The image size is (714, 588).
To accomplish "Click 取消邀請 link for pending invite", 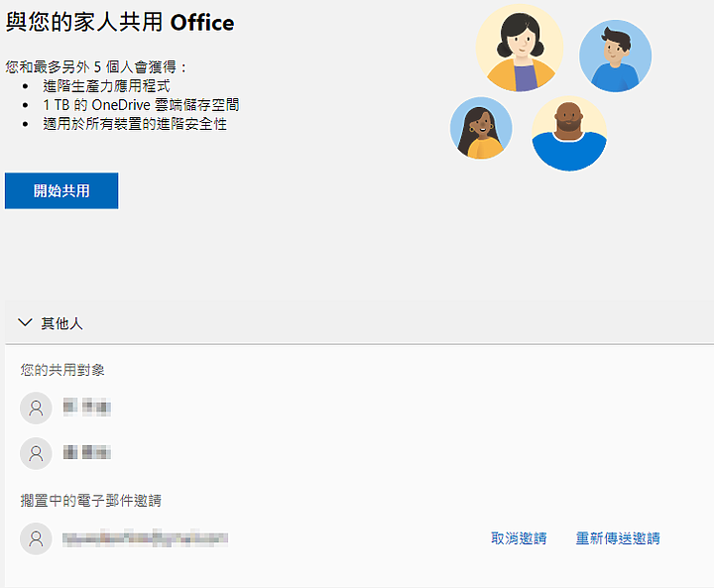I will 519,538.
